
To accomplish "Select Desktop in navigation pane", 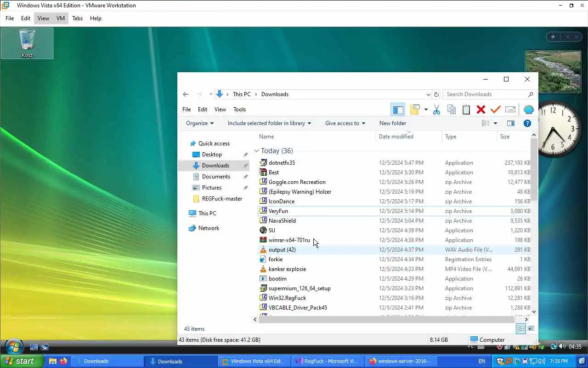I will tap(212, 155).
